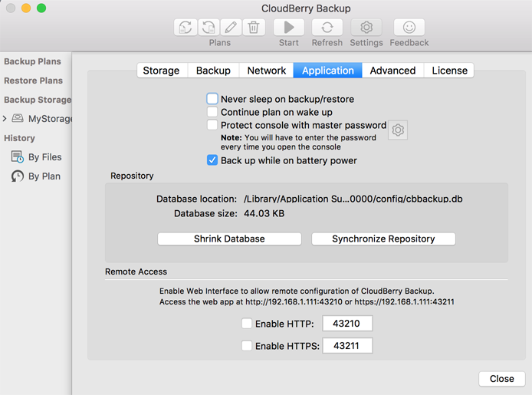Click the By Plan label
Image resolution: width=532 pixels, height=395 pixels.
point(44,176)
